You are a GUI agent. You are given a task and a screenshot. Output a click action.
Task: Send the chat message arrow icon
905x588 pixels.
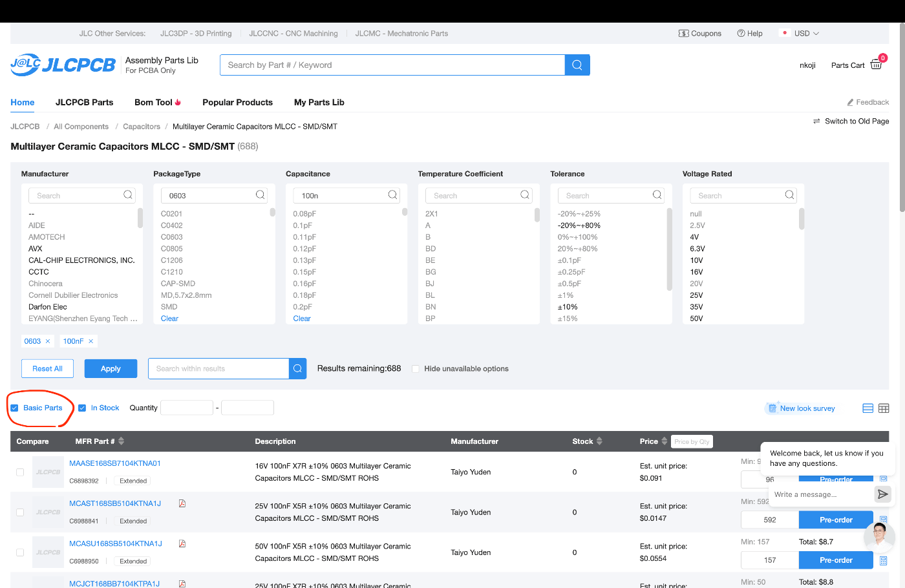[x=882, y=494]
